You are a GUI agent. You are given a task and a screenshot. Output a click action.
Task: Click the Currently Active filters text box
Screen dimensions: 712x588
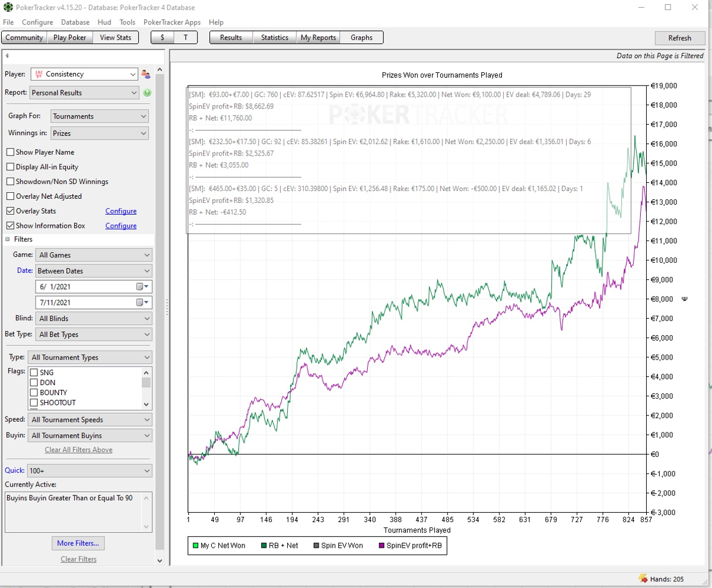(x=74, y=511)
